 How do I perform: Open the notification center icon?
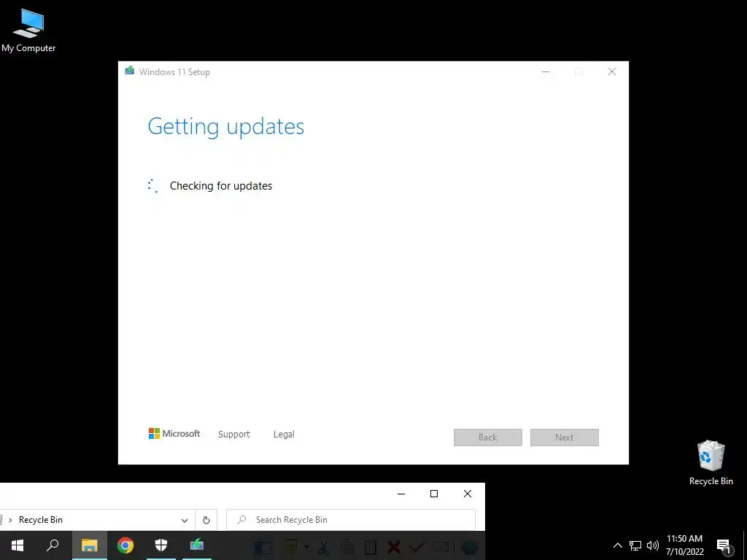pyautogui.click(x=724, y=546)
